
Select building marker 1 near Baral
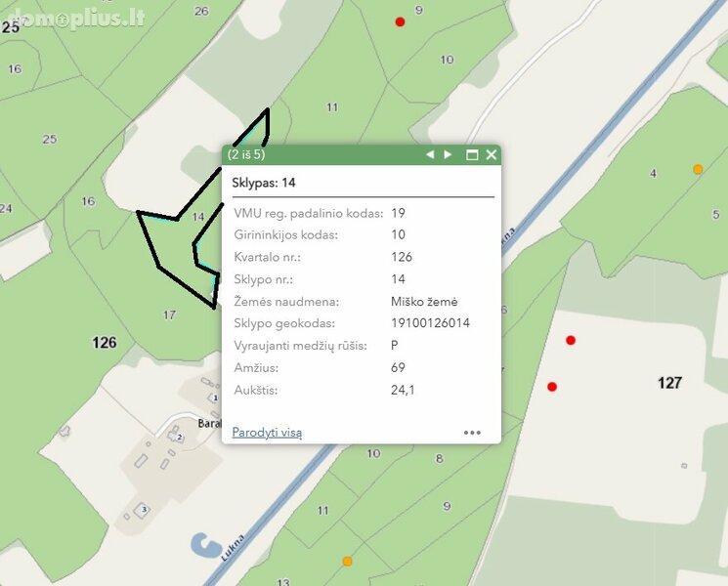pos(215,398)
